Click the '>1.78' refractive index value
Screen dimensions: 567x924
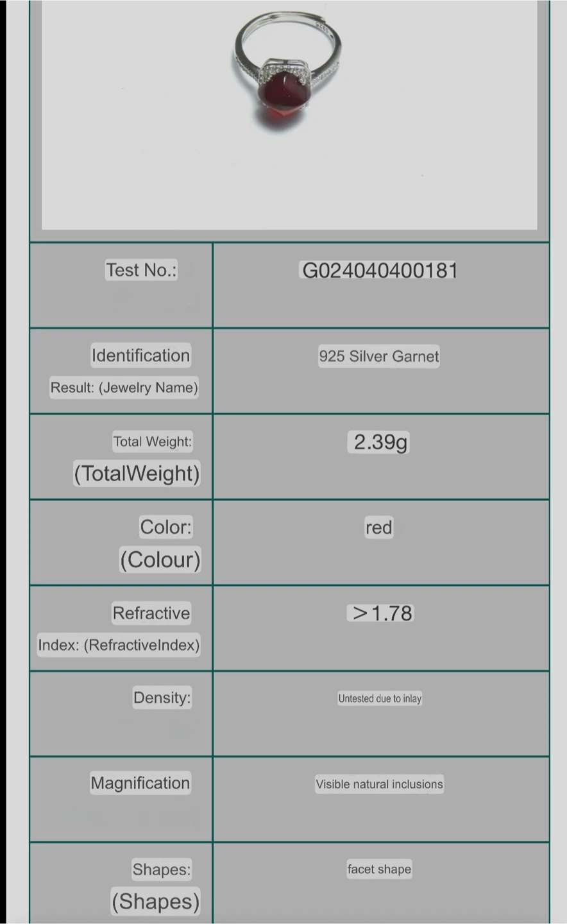382,613
